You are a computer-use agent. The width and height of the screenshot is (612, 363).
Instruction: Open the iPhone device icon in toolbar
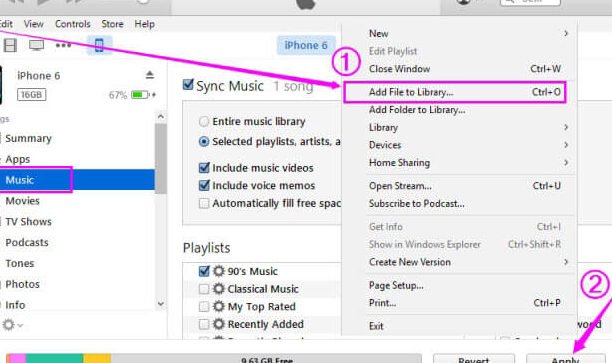99,45
